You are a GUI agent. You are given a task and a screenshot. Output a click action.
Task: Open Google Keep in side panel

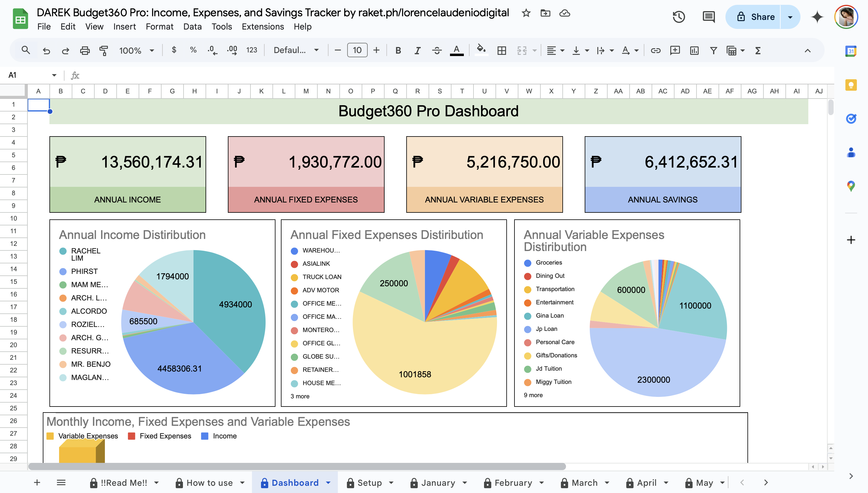[851, 85]
